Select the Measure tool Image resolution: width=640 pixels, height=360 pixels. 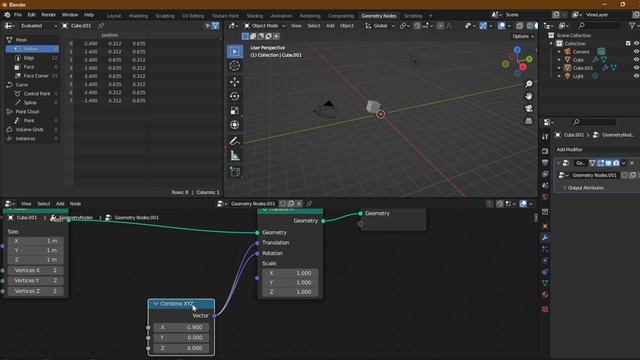point(235,156)
